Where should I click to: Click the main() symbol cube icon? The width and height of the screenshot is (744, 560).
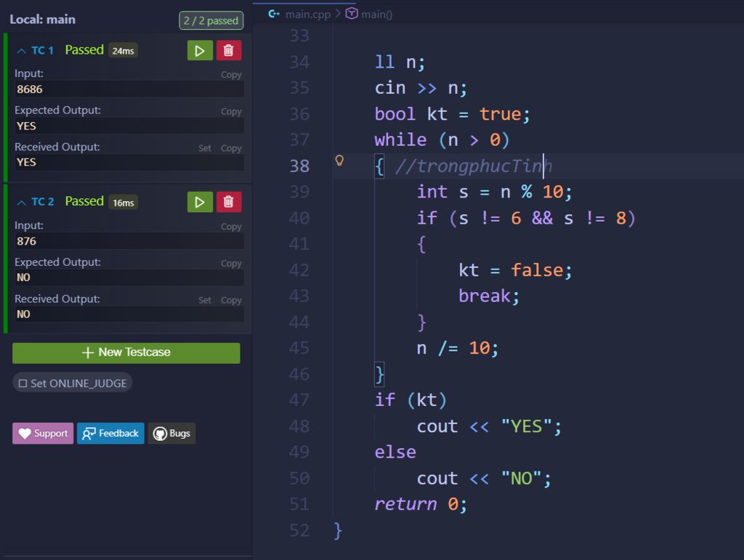pyautogui.click(x=352, y=14)
